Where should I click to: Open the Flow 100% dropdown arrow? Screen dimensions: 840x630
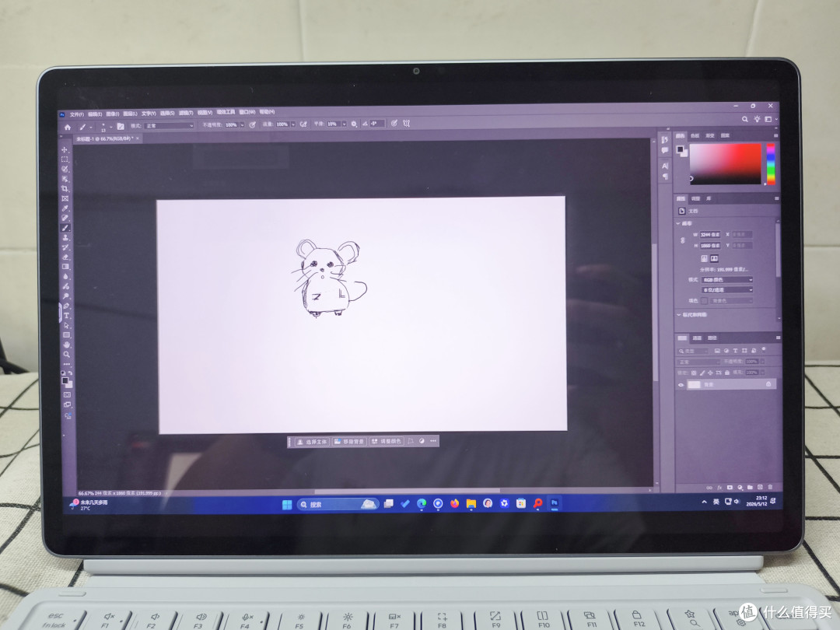[x=293, y=124]
